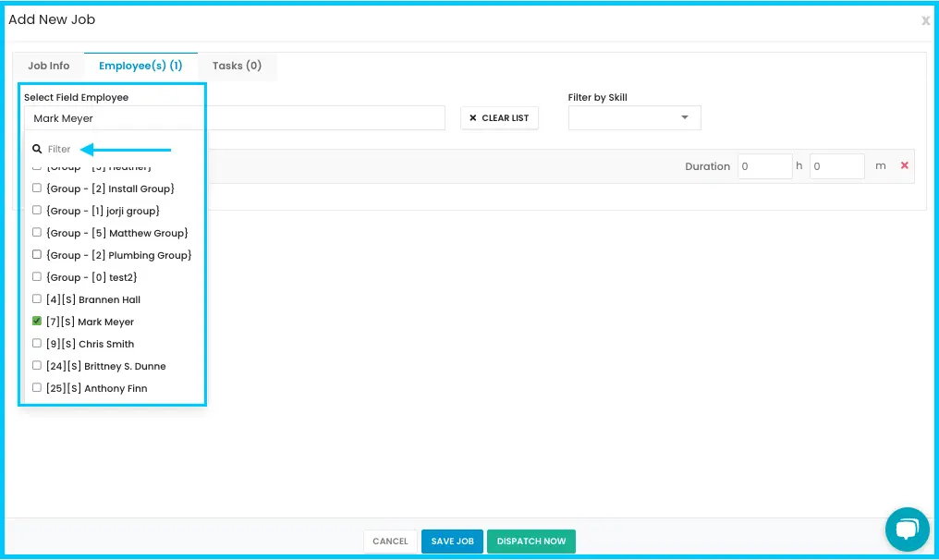Open the chat support bubble icon
939x560 pixels.
pyautogui.click(x=907, y=530)
